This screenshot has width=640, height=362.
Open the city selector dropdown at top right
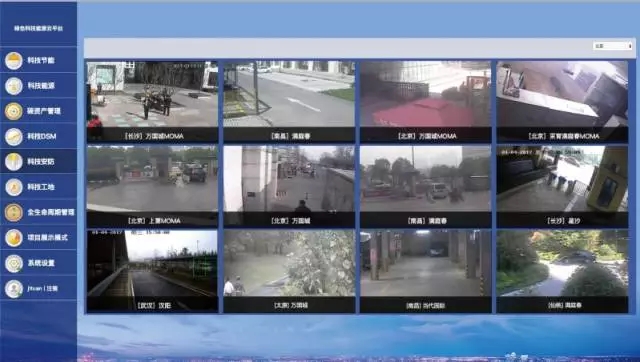[613, 46]
